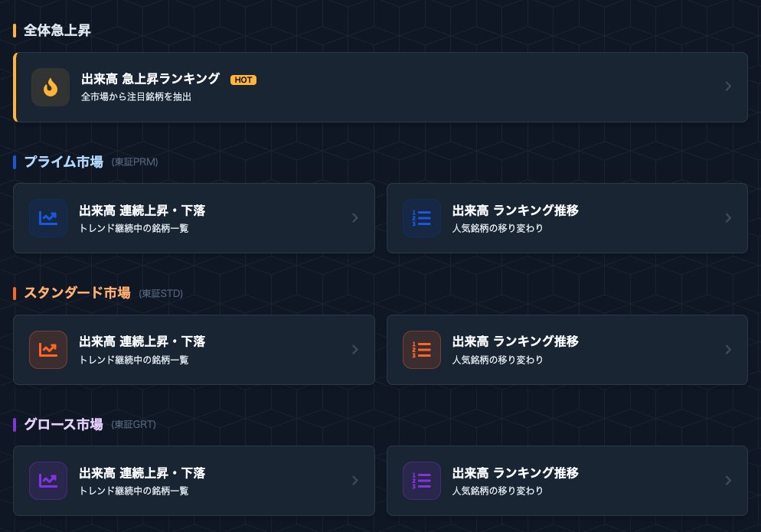Click the flame icon on hot ranking card
761x532 pixels.
point(51,87)
